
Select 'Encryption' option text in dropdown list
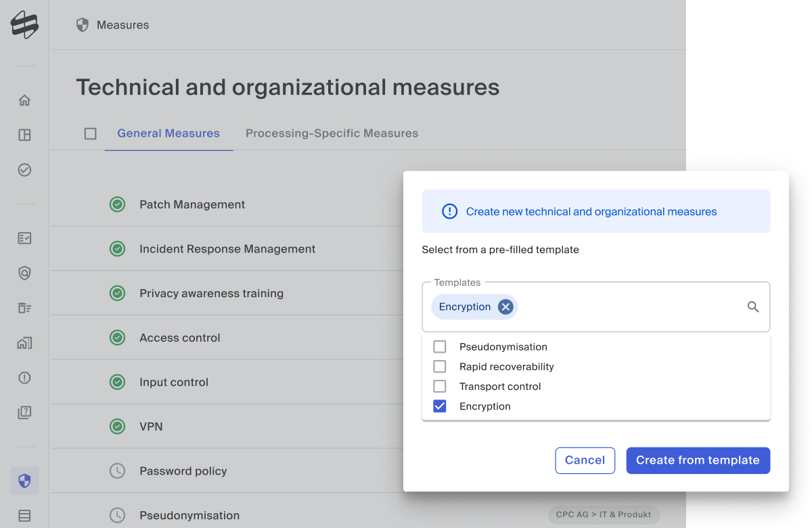pos(485,406)
